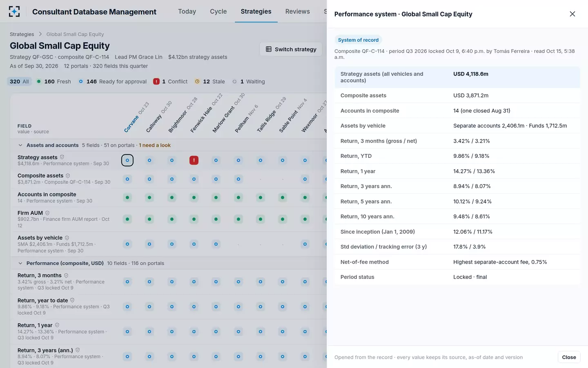Image resolution: width=588 pixels, height=368 pixels.
Task: Collapse the Performance (composite, USD) section
Action: 20,263
